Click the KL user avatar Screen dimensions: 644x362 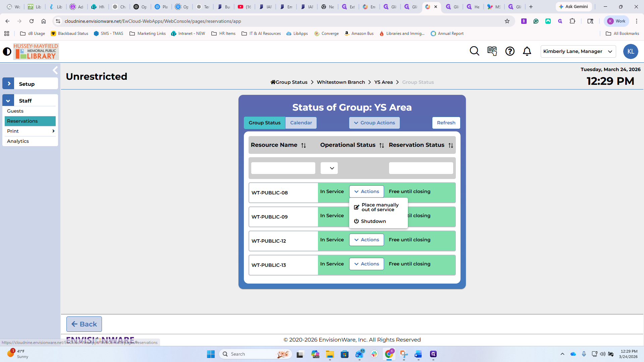(x=631, y=52)
